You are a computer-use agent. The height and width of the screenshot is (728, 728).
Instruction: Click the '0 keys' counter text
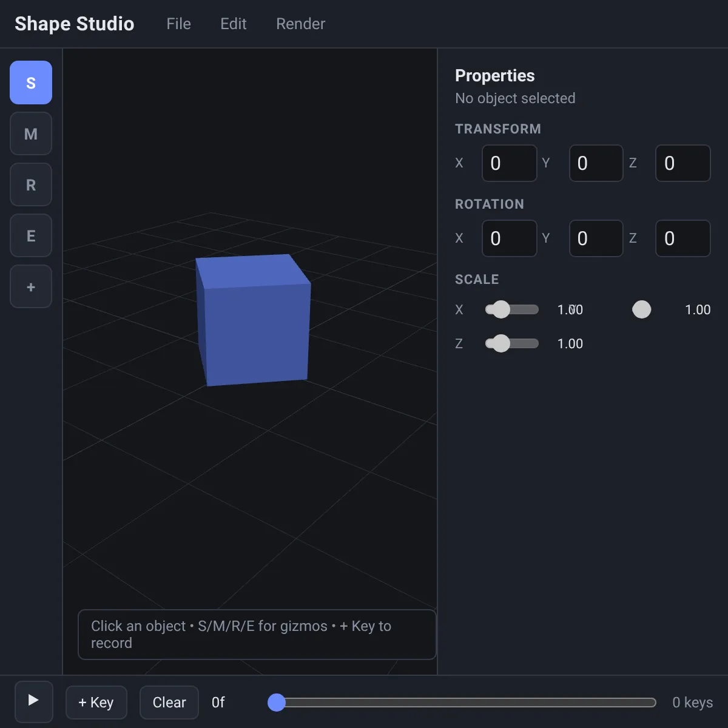tap(693, 703)
